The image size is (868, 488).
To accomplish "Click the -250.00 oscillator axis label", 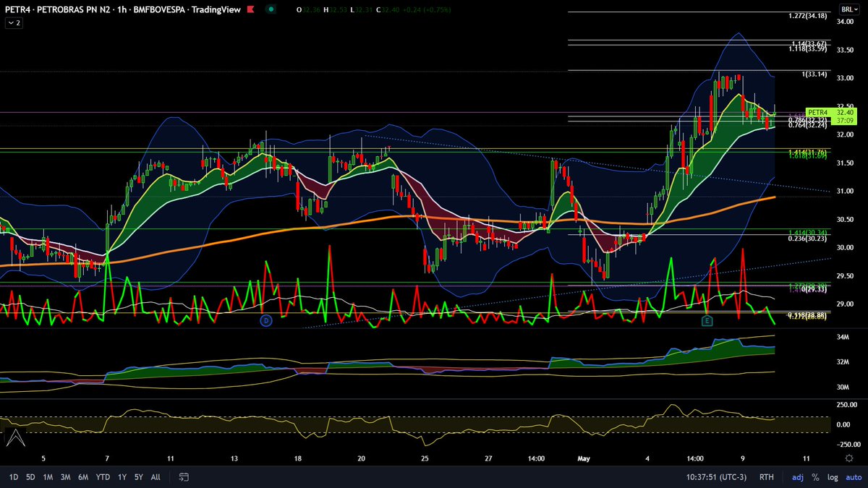I will point(848,444).
